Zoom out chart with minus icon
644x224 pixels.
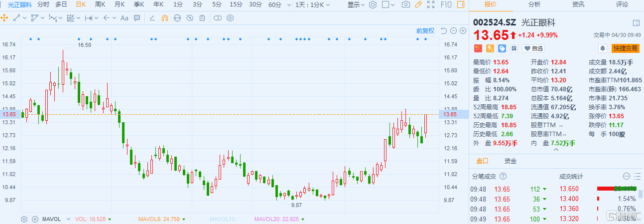coord(454,30)
